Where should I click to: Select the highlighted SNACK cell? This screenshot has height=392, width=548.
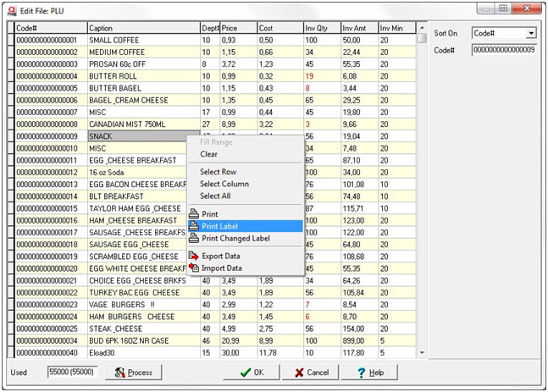pos(137,136)
